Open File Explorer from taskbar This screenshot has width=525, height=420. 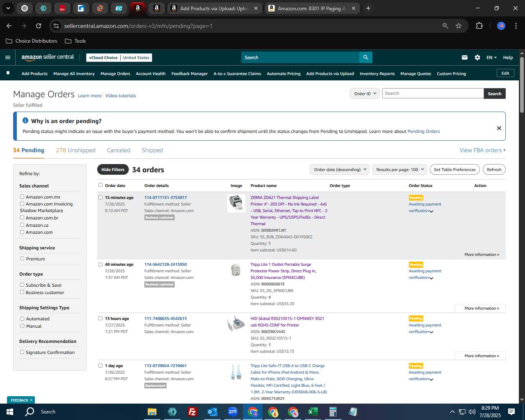click(x=152, y=412)
